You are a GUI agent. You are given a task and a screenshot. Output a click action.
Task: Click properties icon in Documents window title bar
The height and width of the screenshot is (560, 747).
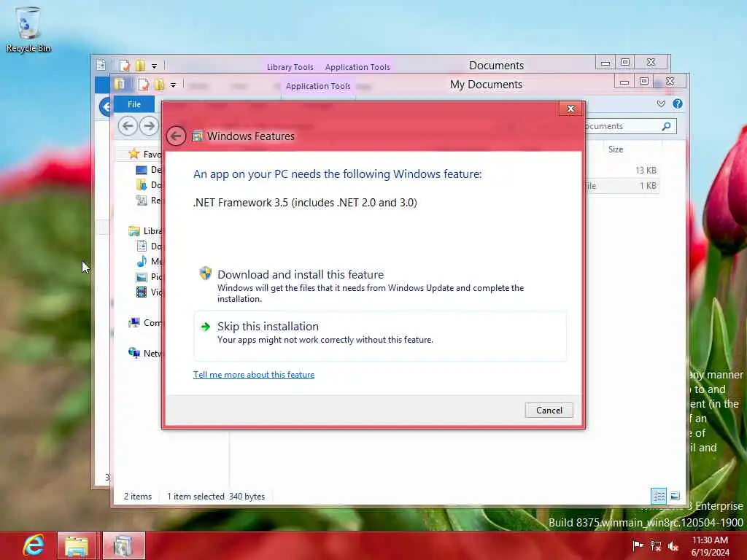click(x=124, y=66)
